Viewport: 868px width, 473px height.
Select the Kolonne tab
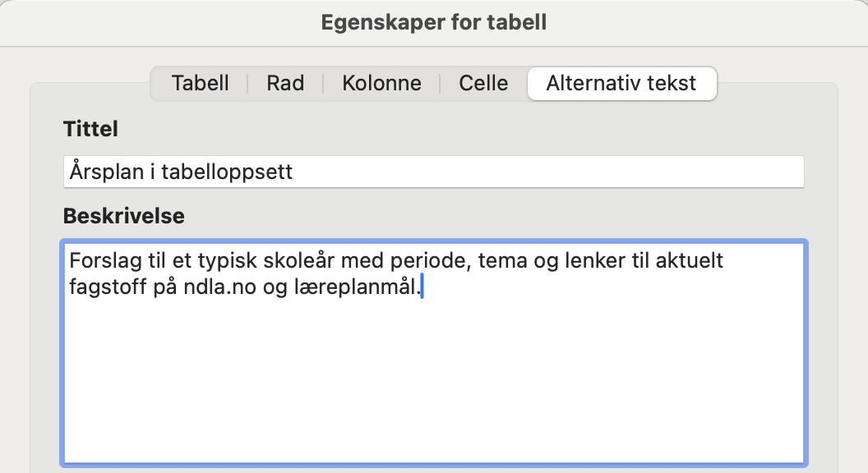click(381, 83)
